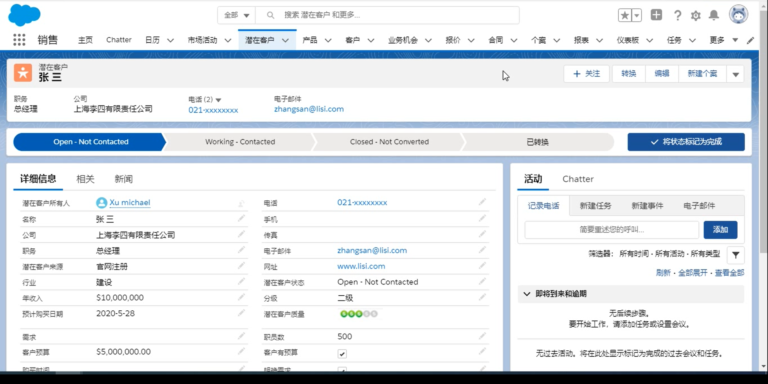Viewport: 768px width, 384px height.
Task: Select the Working - Contacted path stage
Action: (x=240, y=142)
